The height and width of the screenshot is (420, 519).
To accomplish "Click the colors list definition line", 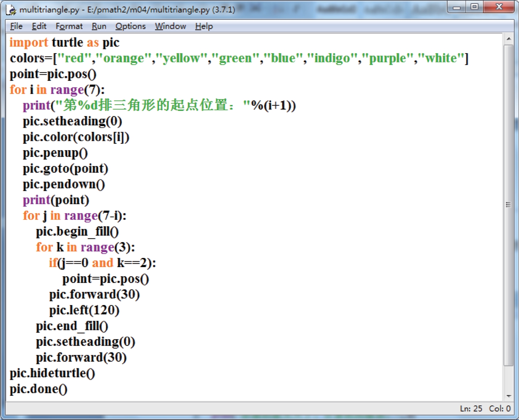I will pos(239,58).
